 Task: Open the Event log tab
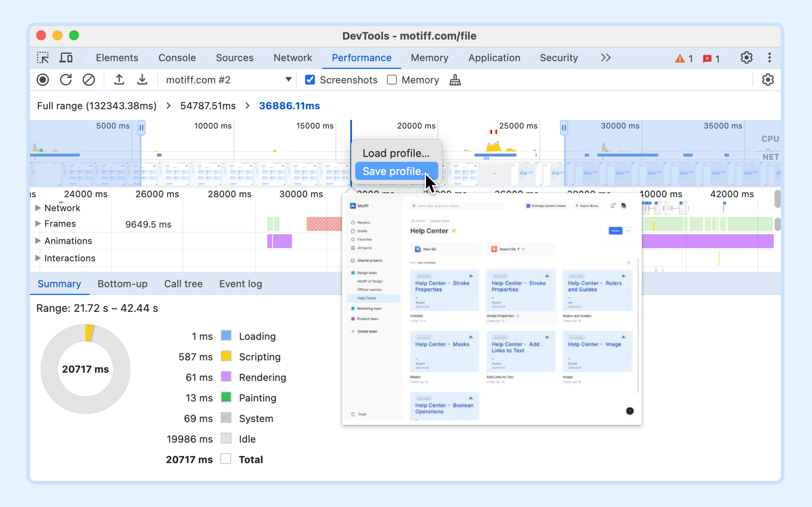pyautogui.click(x=240, y=284)
